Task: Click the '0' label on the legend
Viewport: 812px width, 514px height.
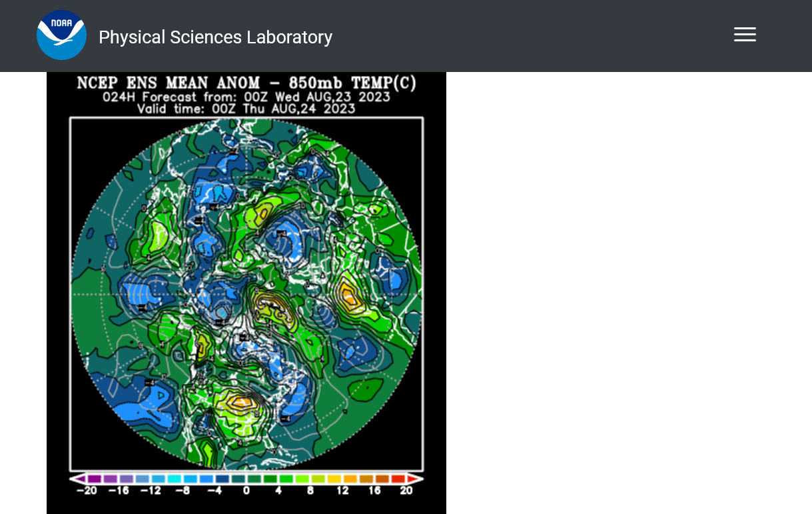Action: pyautogui.click(x=246, y=491)
